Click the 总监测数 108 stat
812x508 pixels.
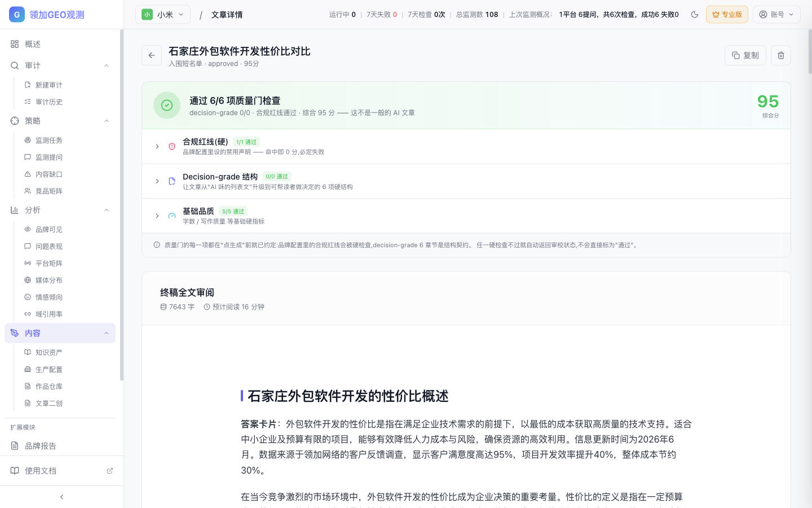(477, 15)
